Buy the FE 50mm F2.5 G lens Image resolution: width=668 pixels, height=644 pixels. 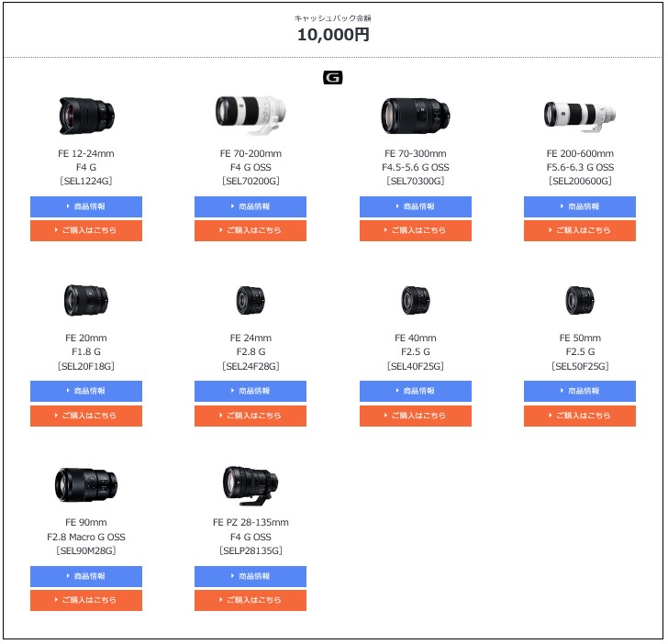pos(580,416)
